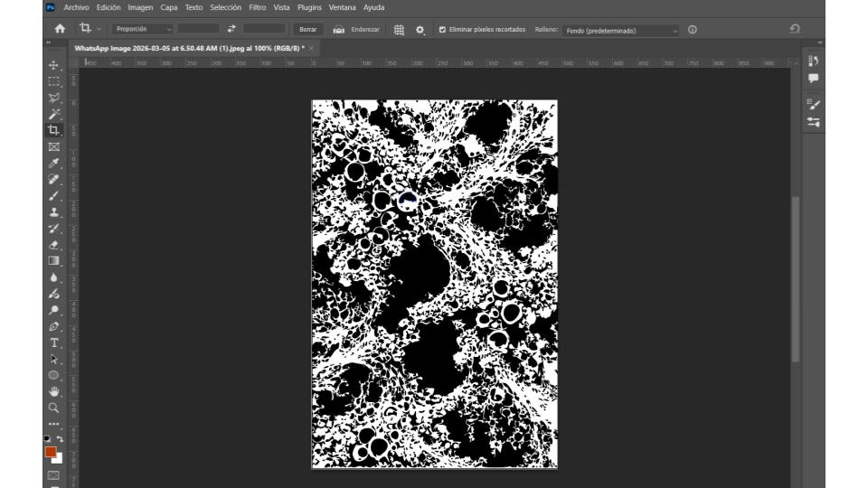Open the Selección menu
The image size is (868, 488).
[226, 8]
